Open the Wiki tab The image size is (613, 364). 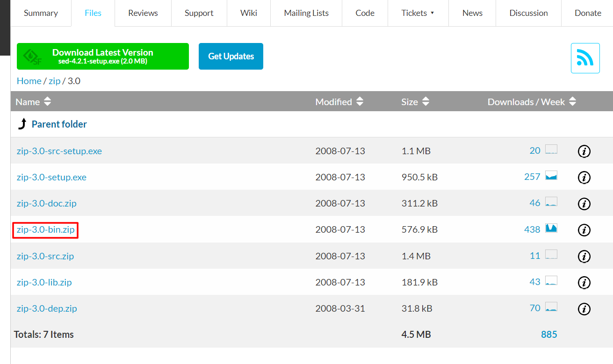[249, 13]
